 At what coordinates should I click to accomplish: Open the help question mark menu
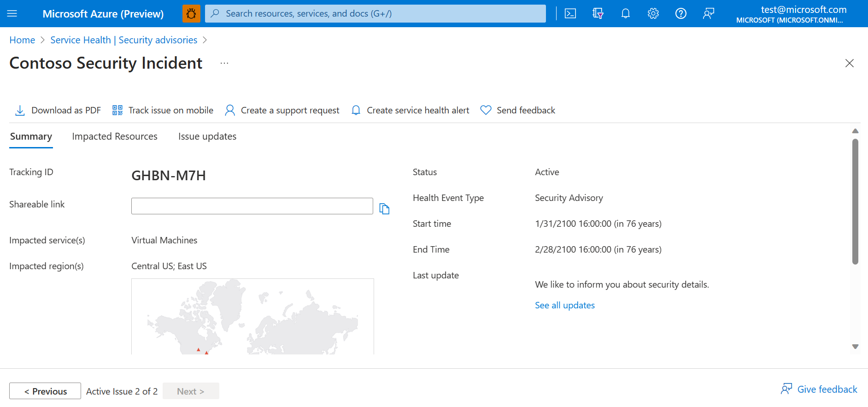(x=680, y=14)
